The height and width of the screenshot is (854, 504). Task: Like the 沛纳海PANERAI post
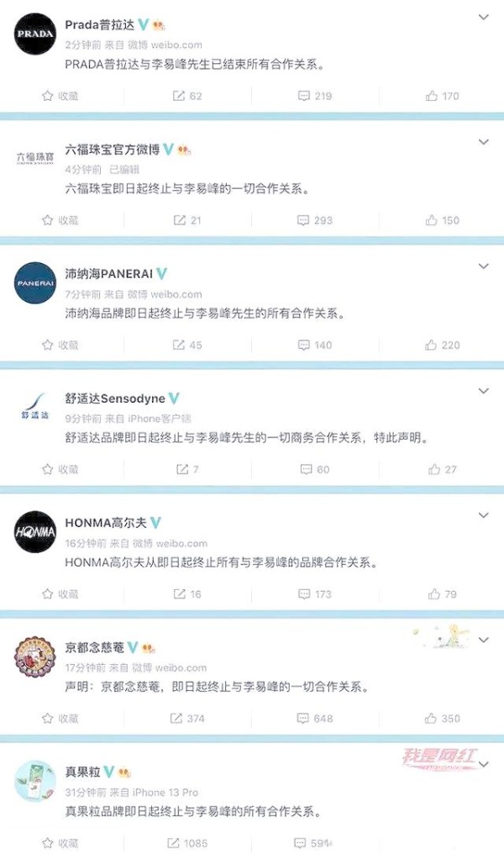point(442,345)
